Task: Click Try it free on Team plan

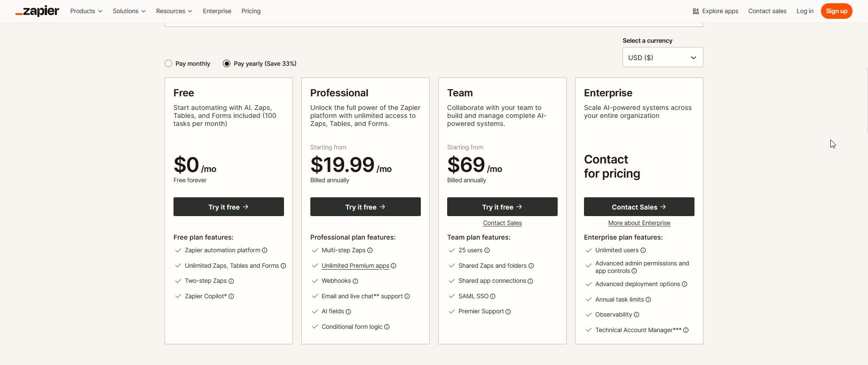Action: point(502,207)
